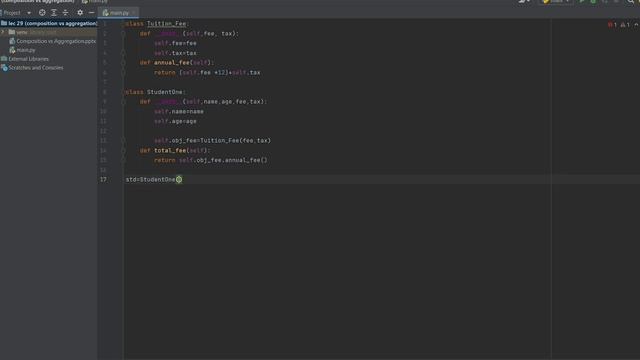
Task: Select Composition vs Aggregation.pptx file
Action: pyautogui.click(x=53, y=41)
